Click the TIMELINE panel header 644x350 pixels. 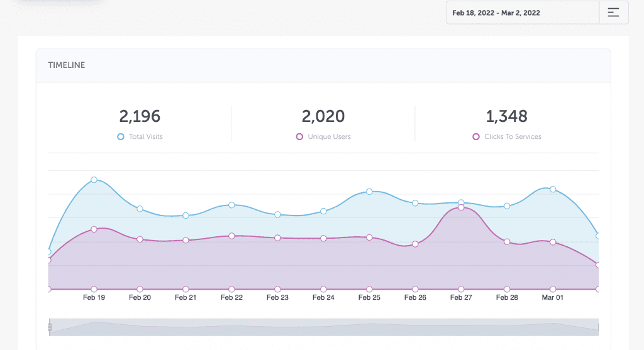point(323,65)
